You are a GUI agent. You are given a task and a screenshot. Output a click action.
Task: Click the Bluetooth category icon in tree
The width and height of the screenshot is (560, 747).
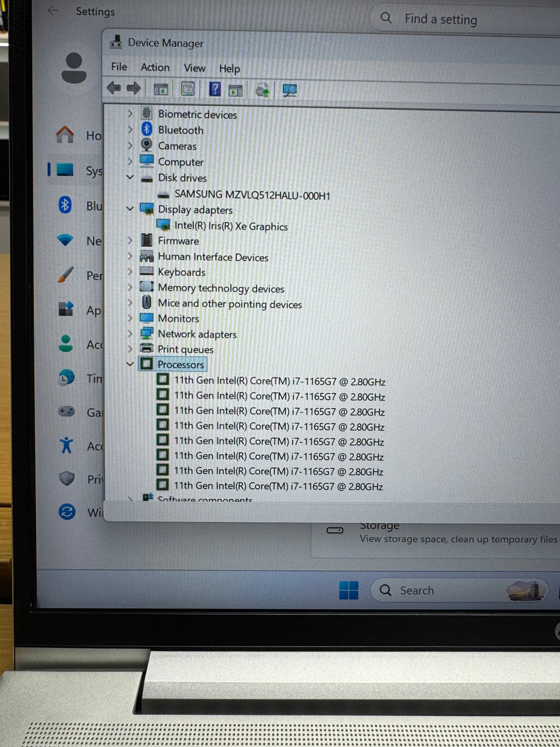pyautogui.click(x=147, y=129)
